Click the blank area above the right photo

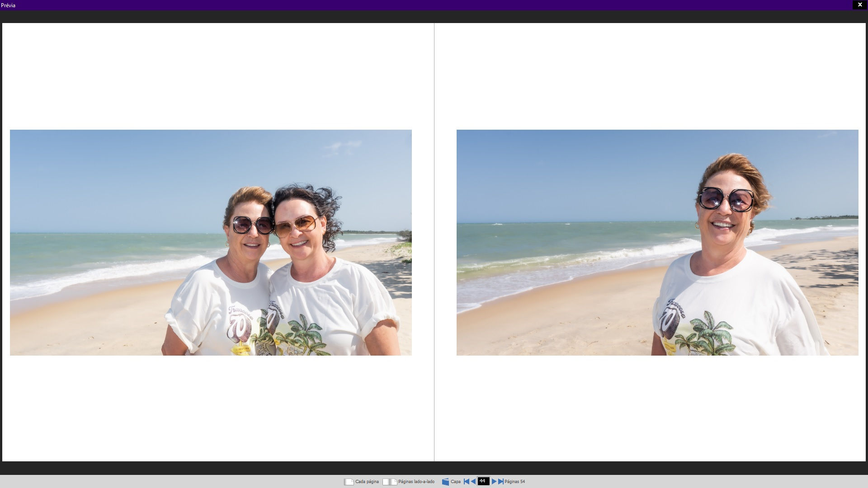coord(657,77)
